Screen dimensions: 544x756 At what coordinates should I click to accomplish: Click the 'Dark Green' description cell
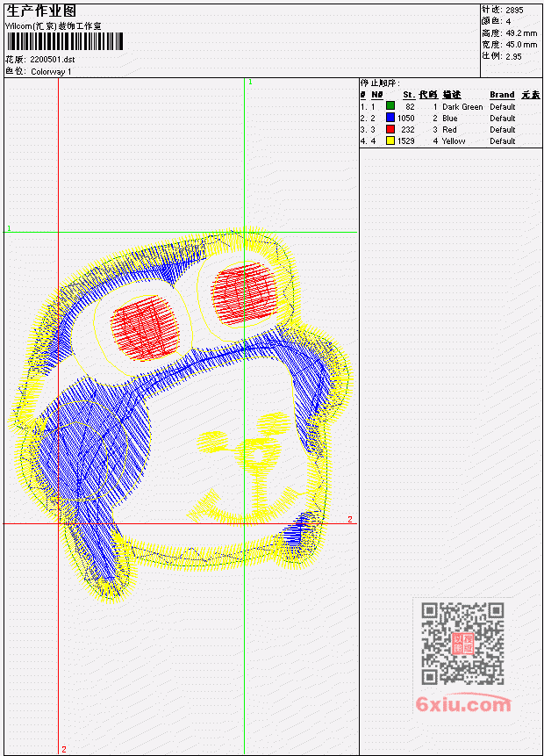(462, 106)
